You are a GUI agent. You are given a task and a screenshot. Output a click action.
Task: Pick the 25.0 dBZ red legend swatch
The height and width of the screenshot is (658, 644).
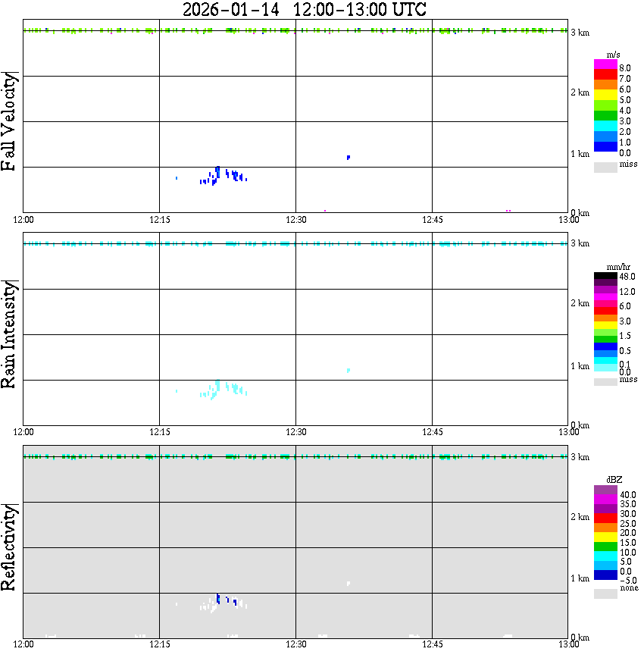pos(605,519)
